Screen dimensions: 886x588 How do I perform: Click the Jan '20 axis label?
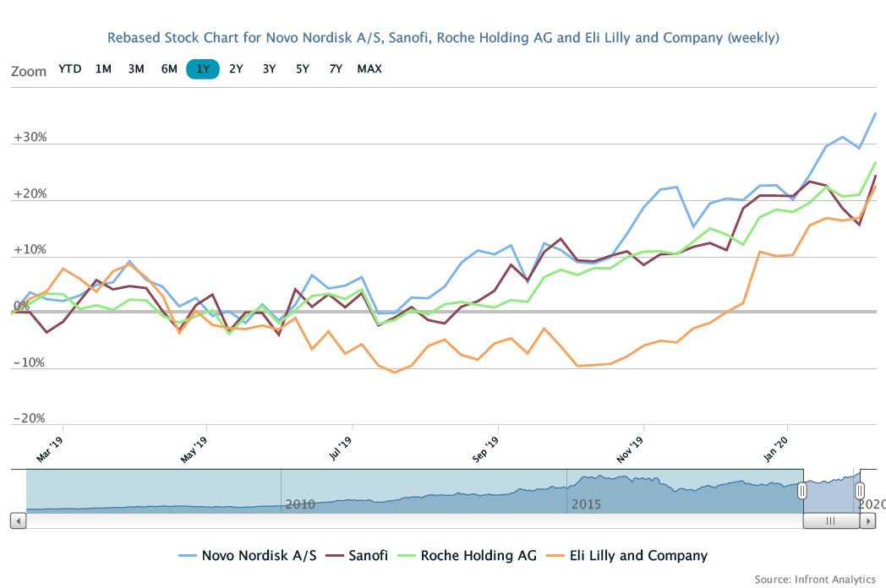click(x=776, y=449)
